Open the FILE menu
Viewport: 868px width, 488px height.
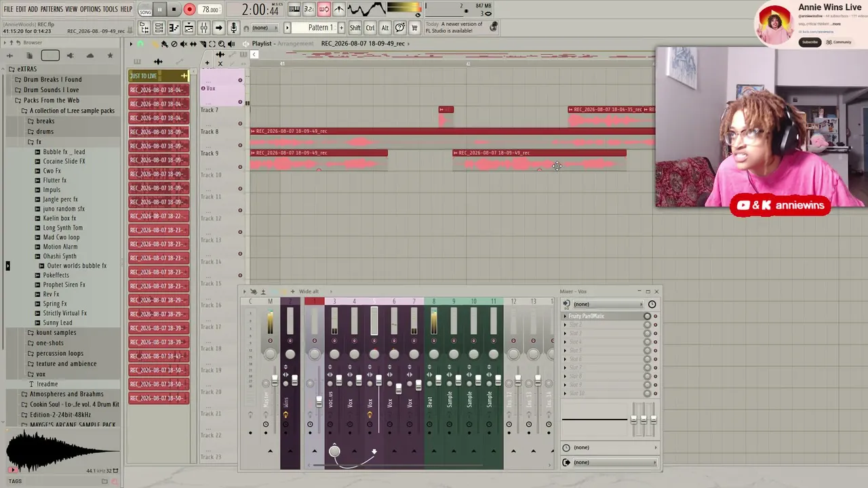[x=8, y=9]
